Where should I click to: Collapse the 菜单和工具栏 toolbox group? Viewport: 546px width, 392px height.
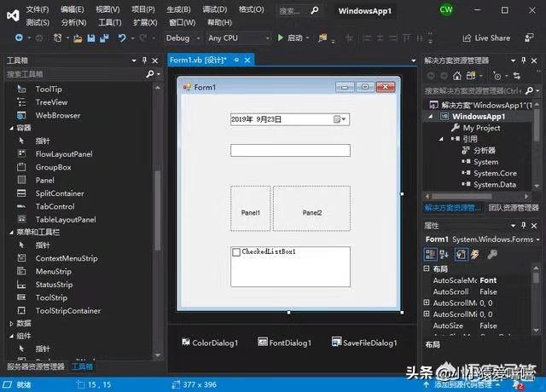11,233
